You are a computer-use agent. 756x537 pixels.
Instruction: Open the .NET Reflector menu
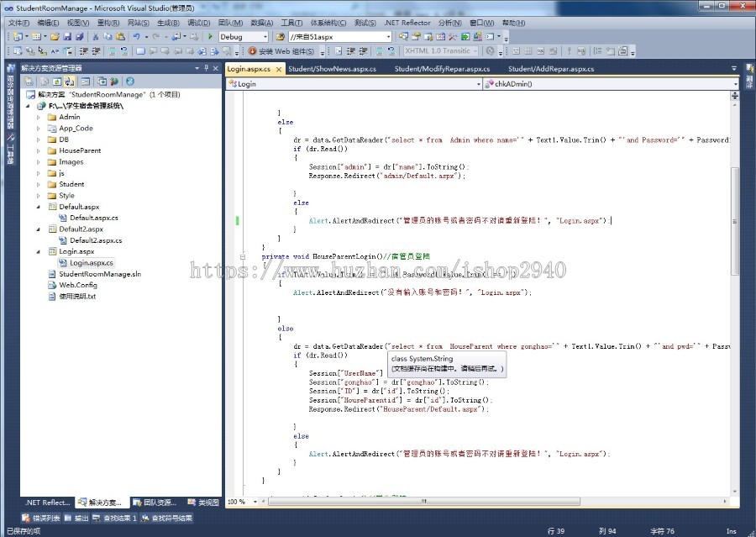click(407, 23)
